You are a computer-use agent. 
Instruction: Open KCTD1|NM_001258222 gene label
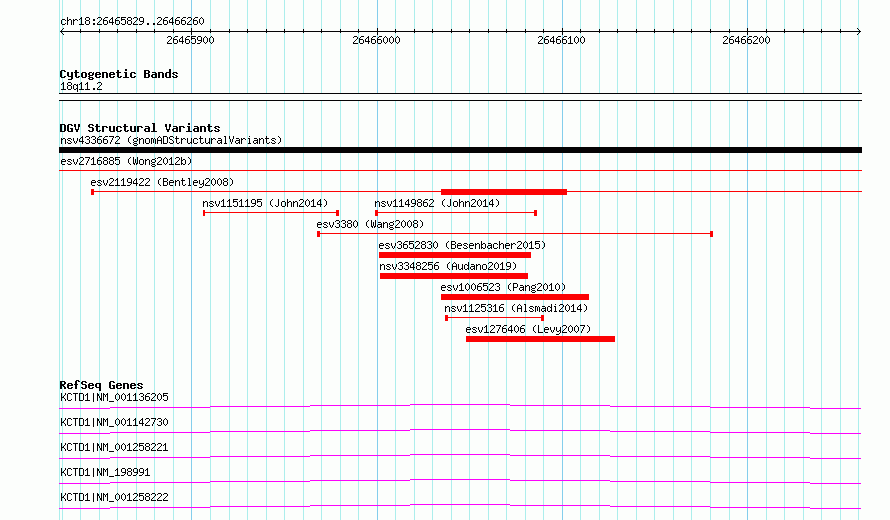[x=114, y=497]
